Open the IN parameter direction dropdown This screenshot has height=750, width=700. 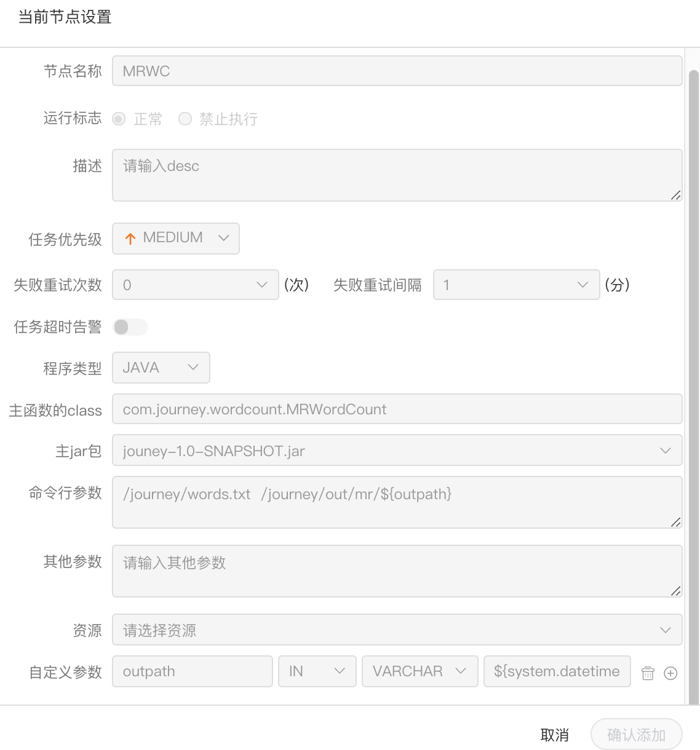(x=317, y=671)
